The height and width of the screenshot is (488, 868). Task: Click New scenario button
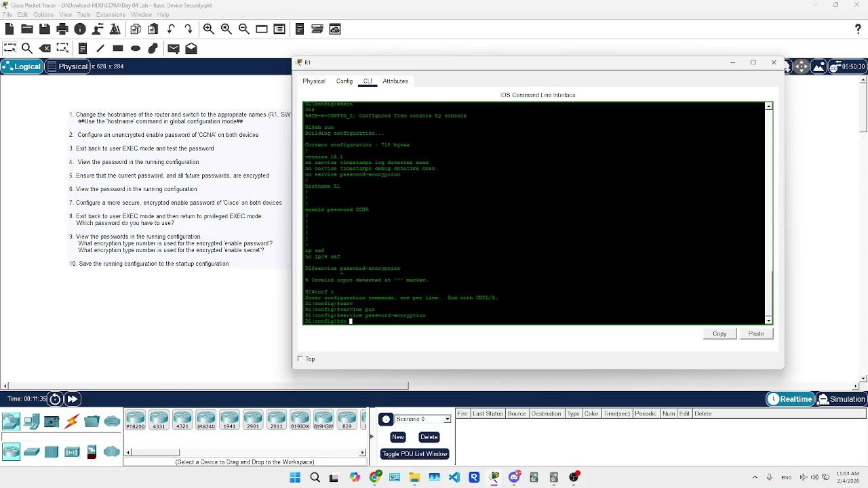(398, 437)
